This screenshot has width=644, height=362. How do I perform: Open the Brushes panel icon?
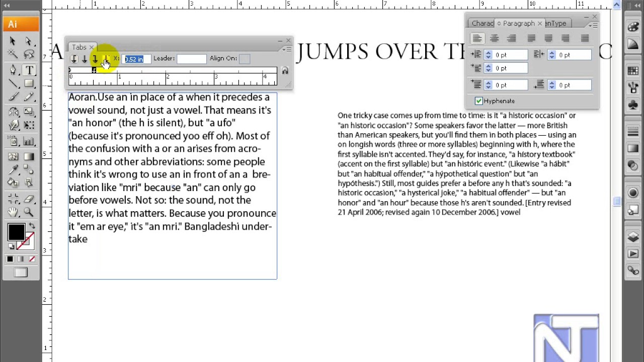pos(633,88)
